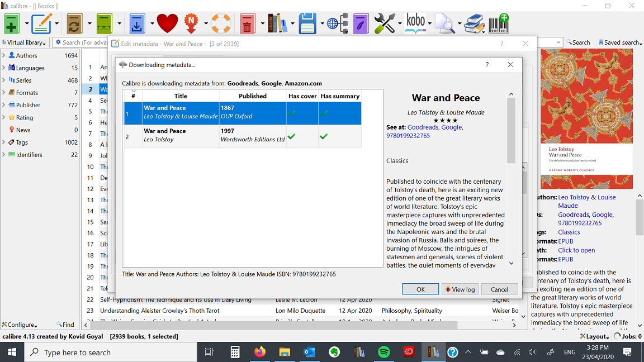Expand the Publisher category

(4, 104)
